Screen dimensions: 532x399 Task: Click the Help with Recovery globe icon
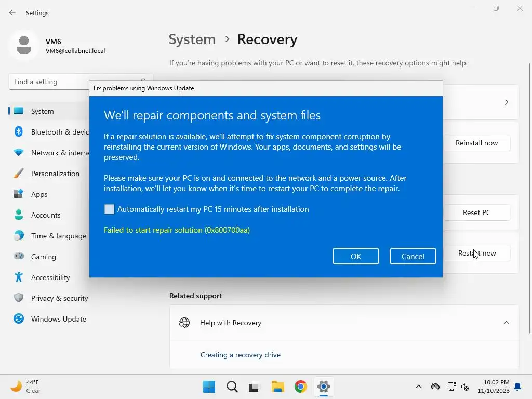[x=184, y=322]
